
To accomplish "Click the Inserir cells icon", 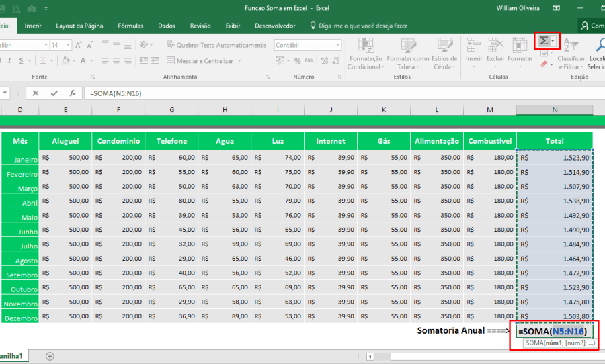I will (x=474, y=45).
